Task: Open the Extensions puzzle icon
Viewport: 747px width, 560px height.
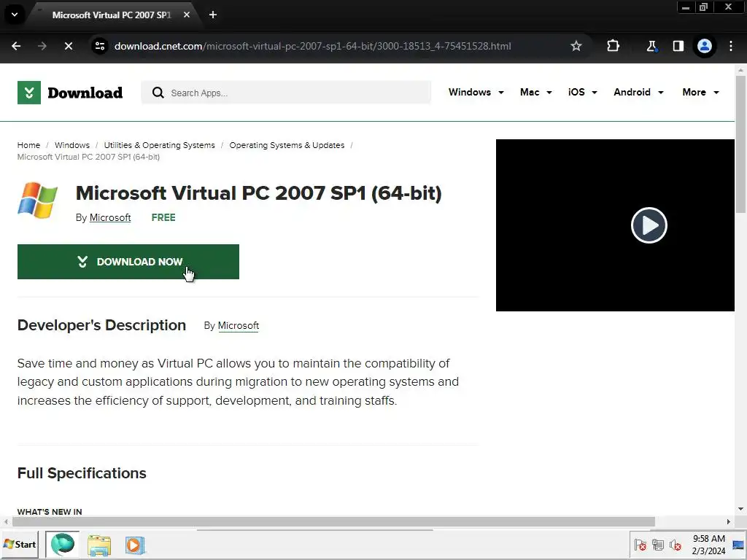Action: (613, 46)
